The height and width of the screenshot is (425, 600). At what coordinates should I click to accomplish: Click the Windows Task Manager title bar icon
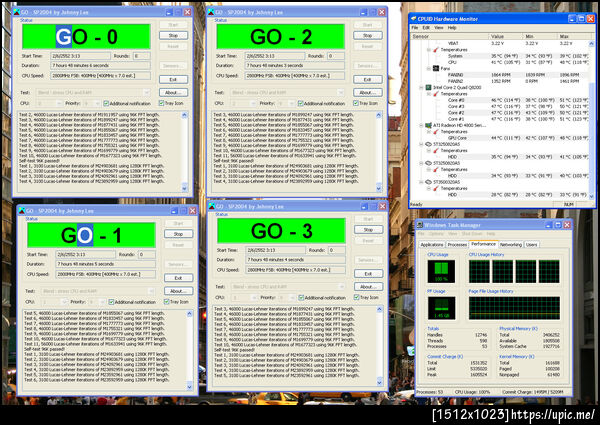coord(420,225)
